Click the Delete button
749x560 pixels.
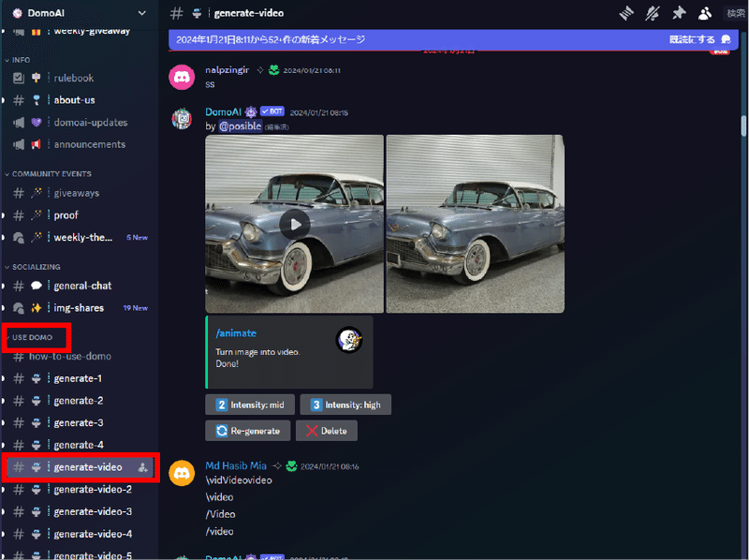(326, 431)
